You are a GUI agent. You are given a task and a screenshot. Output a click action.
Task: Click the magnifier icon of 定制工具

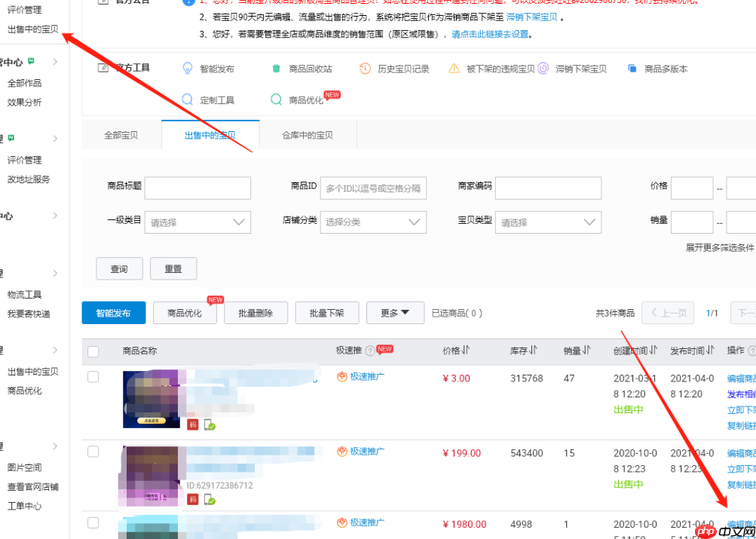[187, 100]
